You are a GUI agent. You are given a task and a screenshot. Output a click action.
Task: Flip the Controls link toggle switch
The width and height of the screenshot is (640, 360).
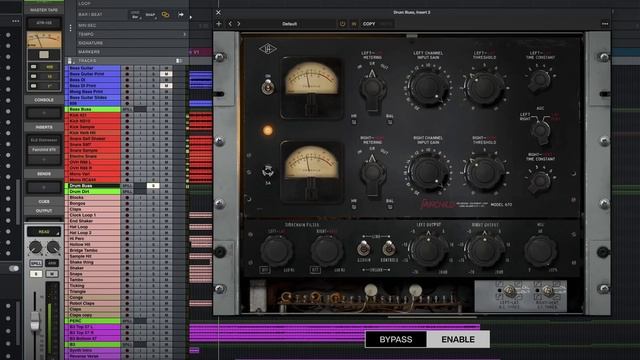[x=389, y=248]
